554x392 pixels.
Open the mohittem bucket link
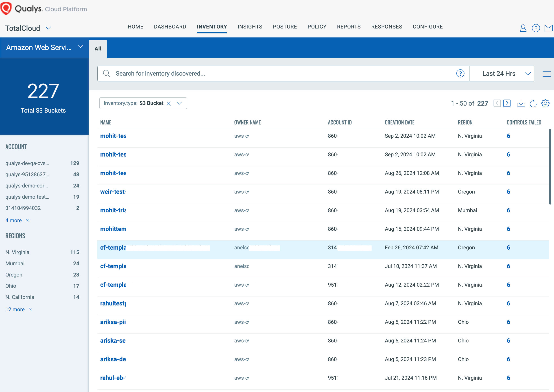[113, 229]
